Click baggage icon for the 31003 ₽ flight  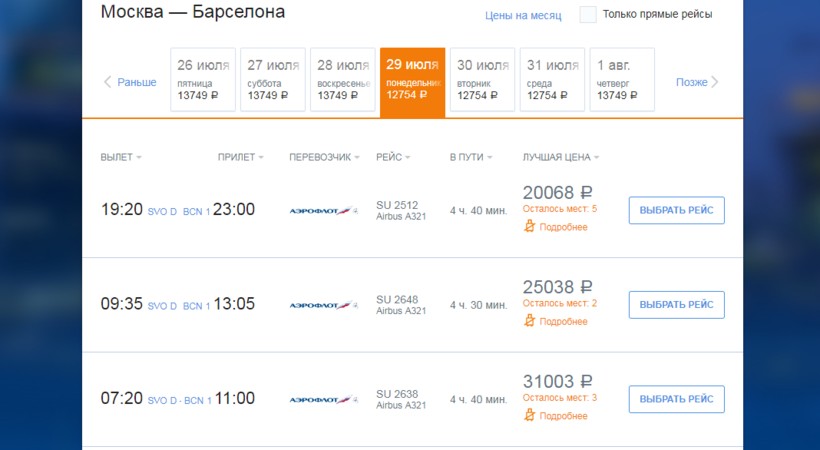click(x=530, y=415)
